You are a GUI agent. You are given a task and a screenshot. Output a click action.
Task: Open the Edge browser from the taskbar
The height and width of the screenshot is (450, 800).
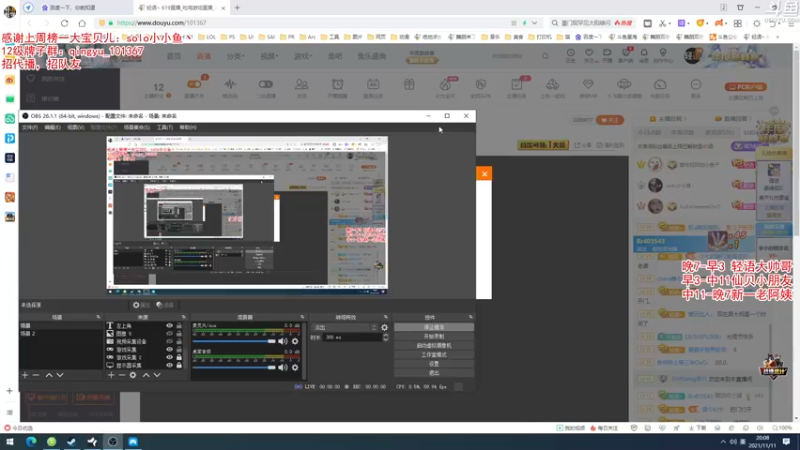(31, 442)
